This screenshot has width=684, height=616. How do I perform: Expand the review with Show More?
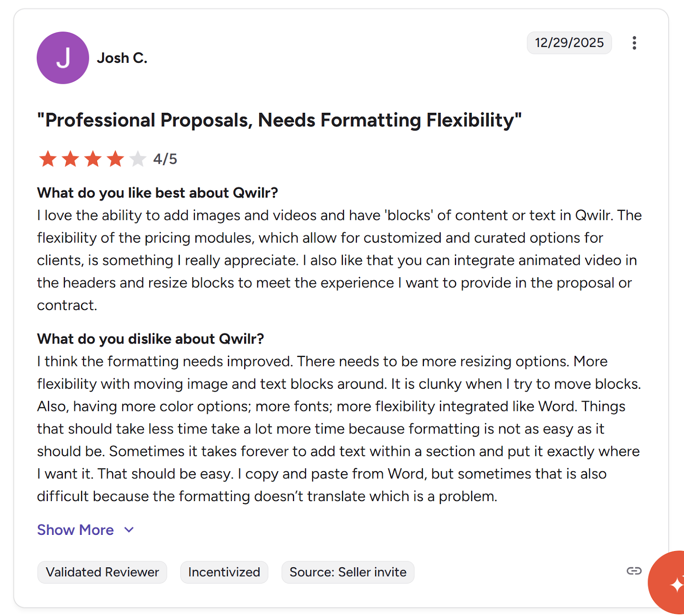coord(76,530)
